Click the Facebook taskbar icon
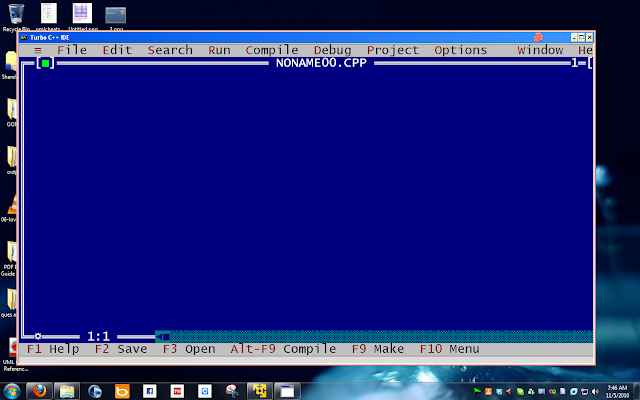The height and width of the screenshot is (400, 640). [x=149, y=391]
